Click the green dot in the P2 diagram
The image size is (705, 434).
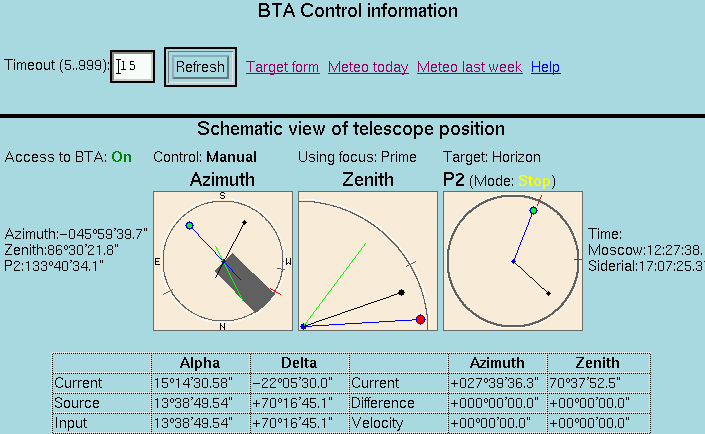(x=533, y=210)
